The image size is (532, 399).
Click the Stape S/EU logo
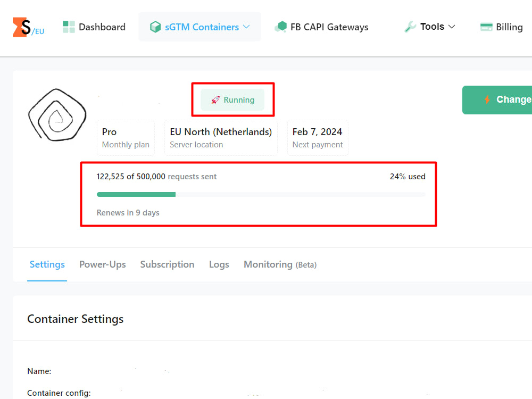29,27
